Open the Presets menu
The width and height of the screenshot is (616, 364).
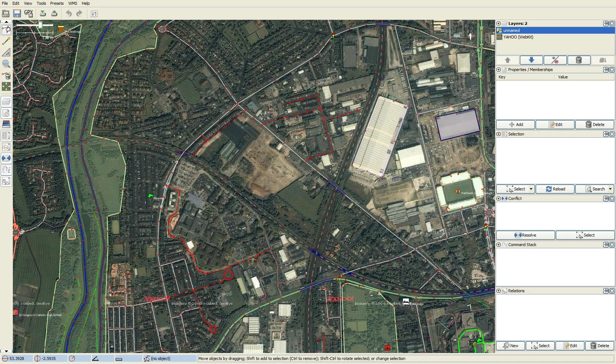pos(57,3)
